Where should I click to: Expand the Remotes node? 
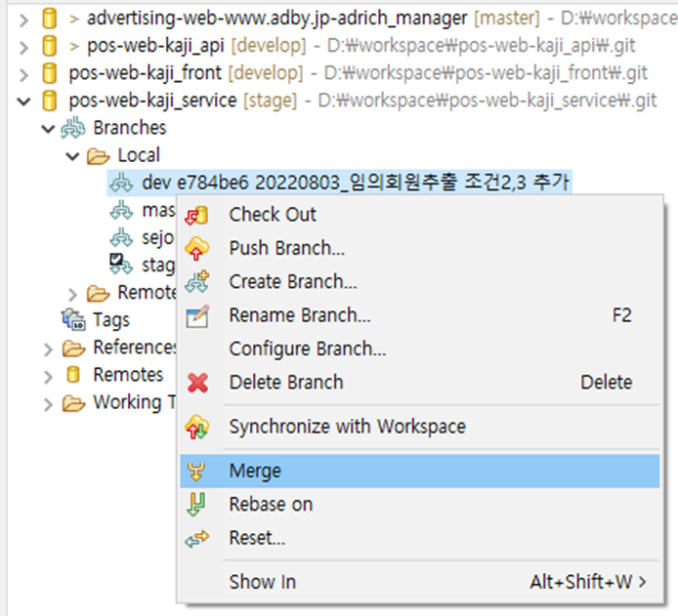[48, 377]
